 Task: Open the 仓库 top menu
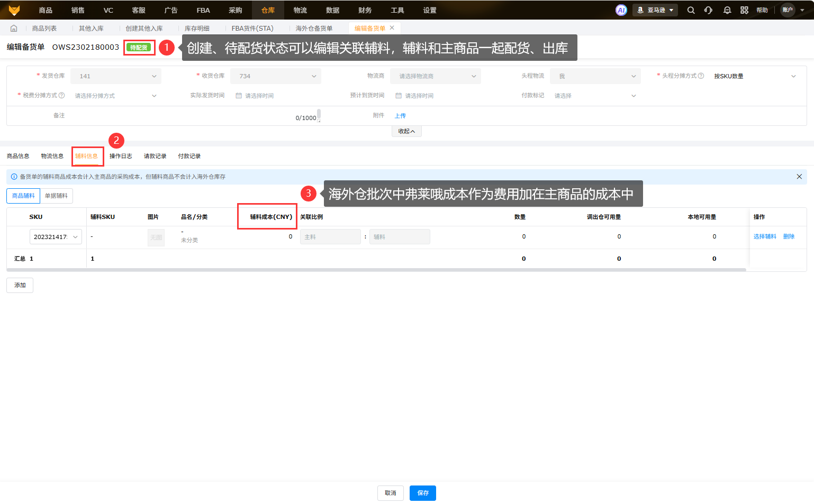click(268, 10)
